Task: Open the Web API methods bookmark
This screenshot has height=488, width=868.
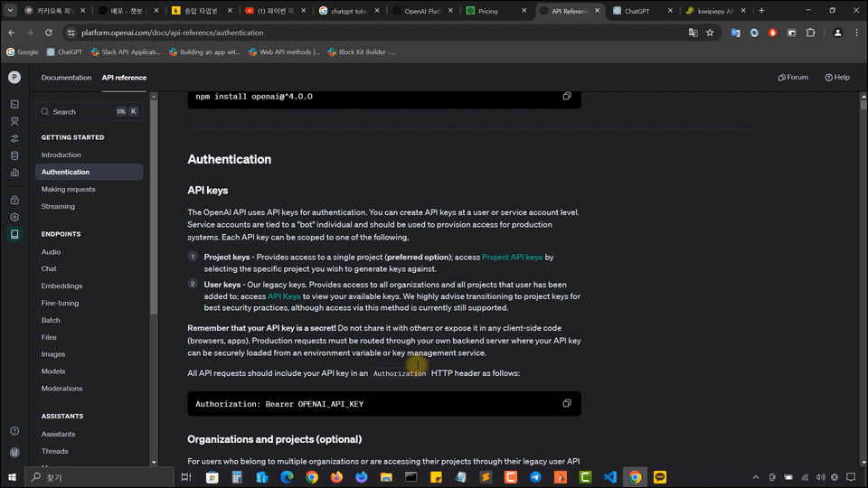Action: point(284,52)
